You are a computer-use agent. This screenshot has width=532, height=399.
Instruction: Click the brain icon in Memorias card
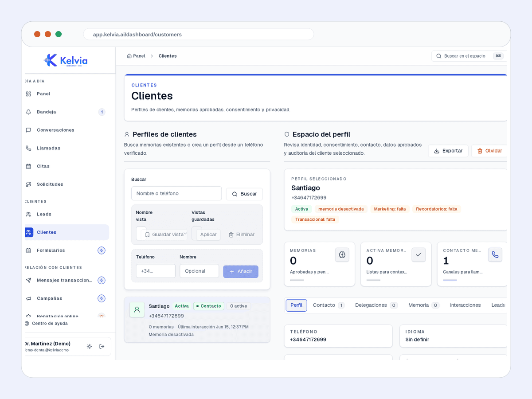click(x=342, y=255)
